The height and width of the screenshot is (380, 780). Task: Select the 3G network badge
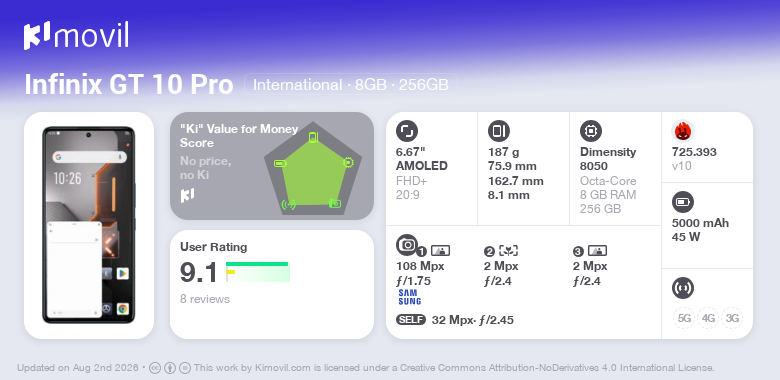[x=732, y=318]
